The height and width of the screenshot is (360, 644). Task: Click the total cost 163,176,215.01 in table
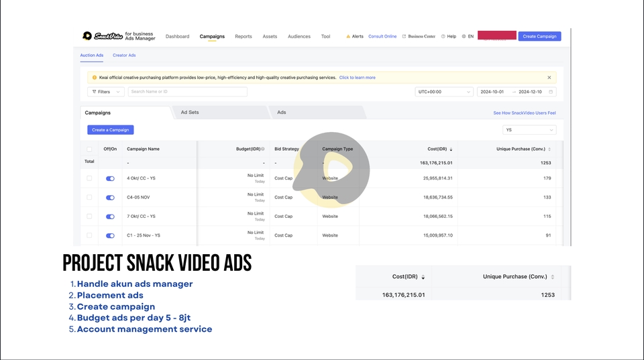tap(436, 163)
